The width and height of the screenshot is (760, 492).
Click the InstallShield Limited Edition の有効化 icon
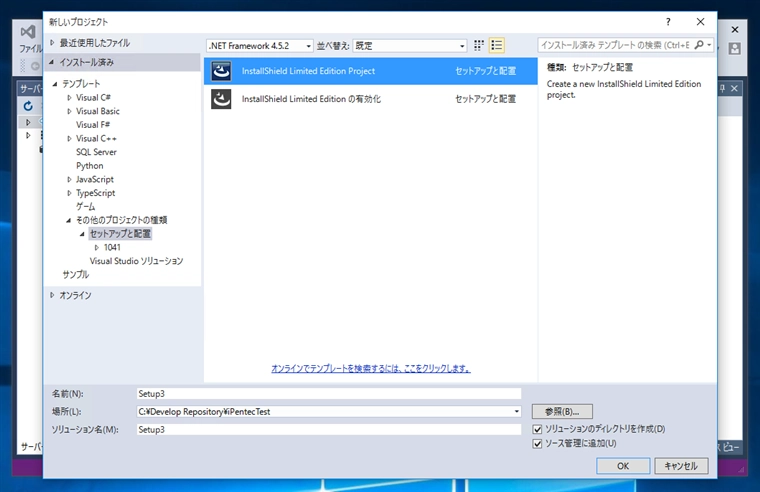pyautogui.click(x=221, y=99)
